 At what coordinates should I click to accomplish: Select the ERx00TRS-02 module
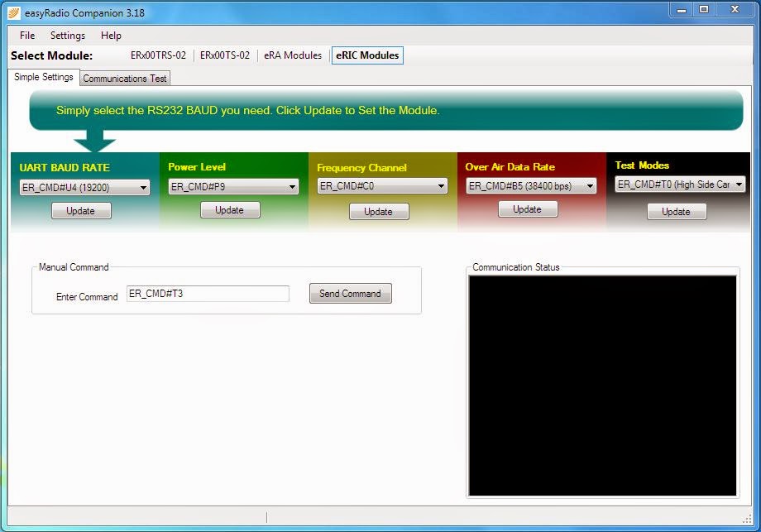tap(158, 55)
